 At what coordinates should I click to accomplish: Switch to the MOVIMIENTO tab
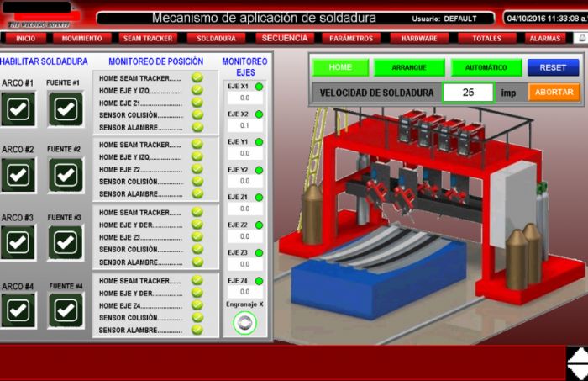tap(81, 39)
